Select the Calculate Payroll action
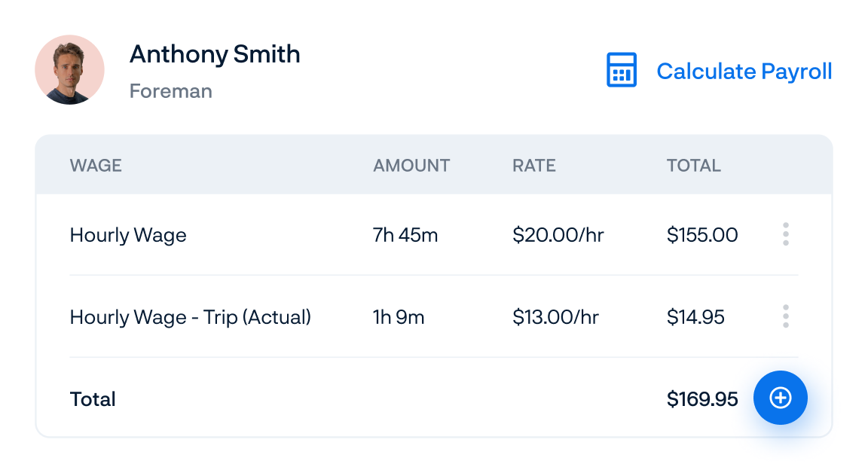Screen dimensions: 868x473 [744, 71]
